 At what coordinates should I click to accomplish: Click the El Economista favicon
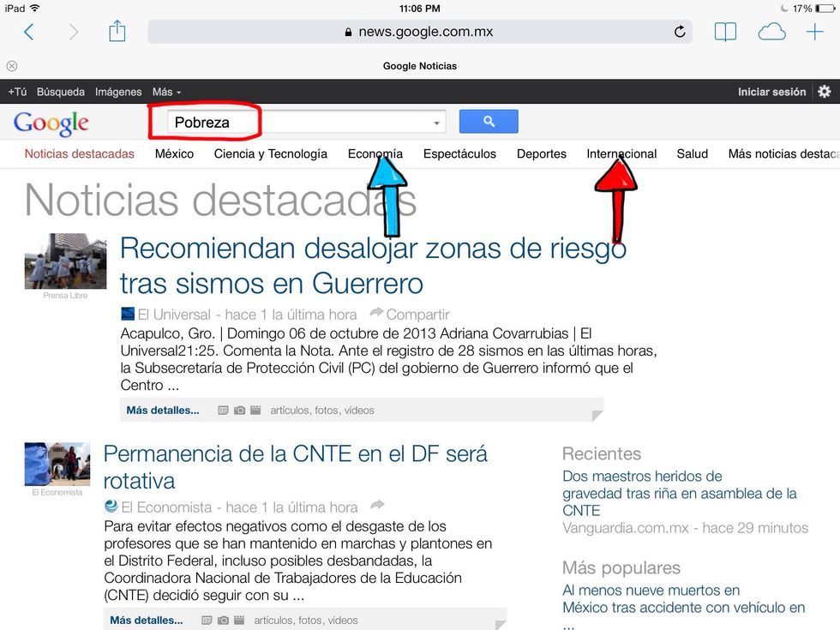pos(111,507)
